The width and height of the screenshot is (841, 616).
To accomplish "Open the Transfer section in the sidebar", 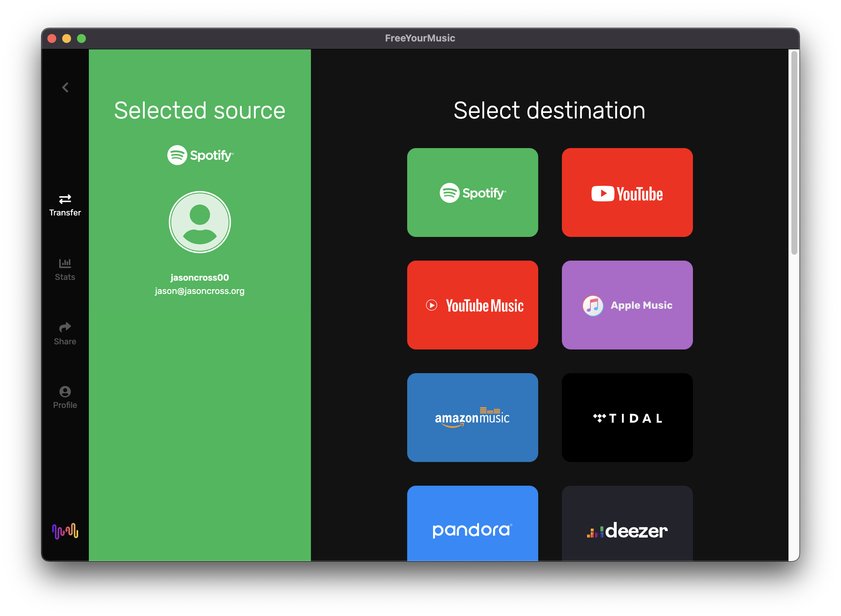I will (65, 205).
